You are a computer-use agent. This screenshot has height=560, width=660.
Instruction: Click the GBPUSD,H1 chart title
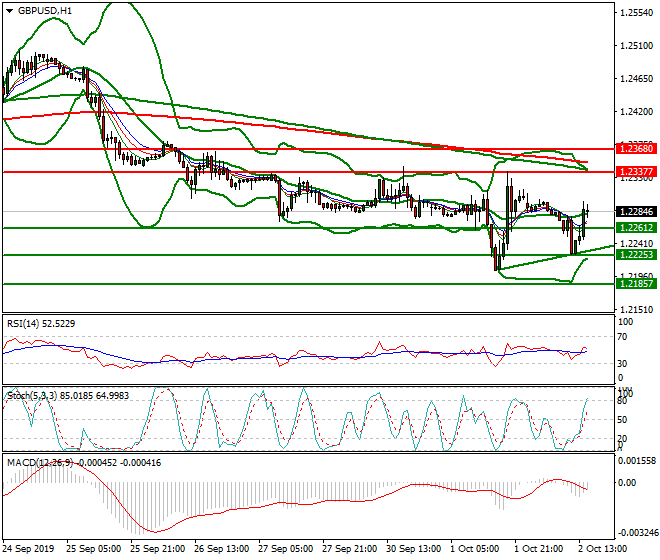pos(45,11)
